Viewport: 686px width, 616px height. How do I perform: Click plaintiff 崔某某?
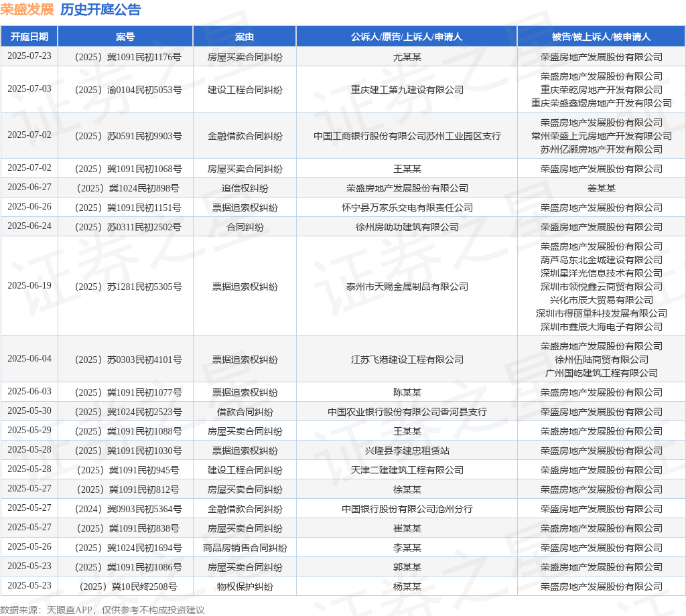click(407, 528)
